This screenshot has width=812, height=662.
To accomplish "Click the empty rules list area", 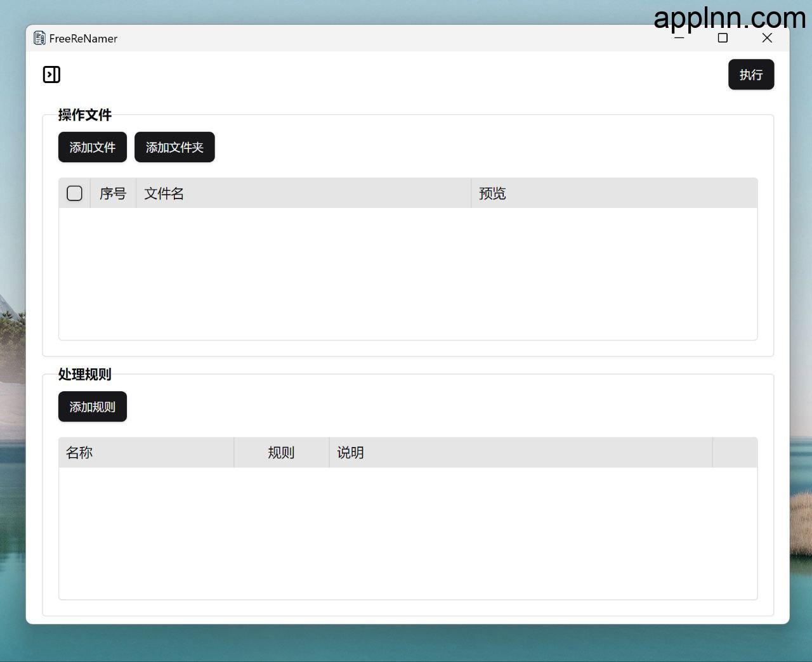I will (407, 533).
